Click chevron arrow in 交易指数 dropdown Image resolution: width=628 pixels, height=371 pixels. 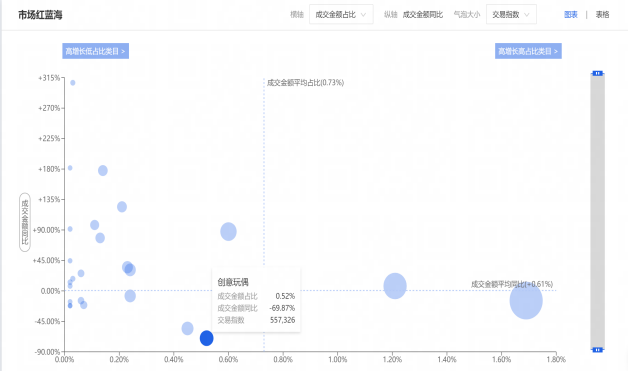point(527,15)
